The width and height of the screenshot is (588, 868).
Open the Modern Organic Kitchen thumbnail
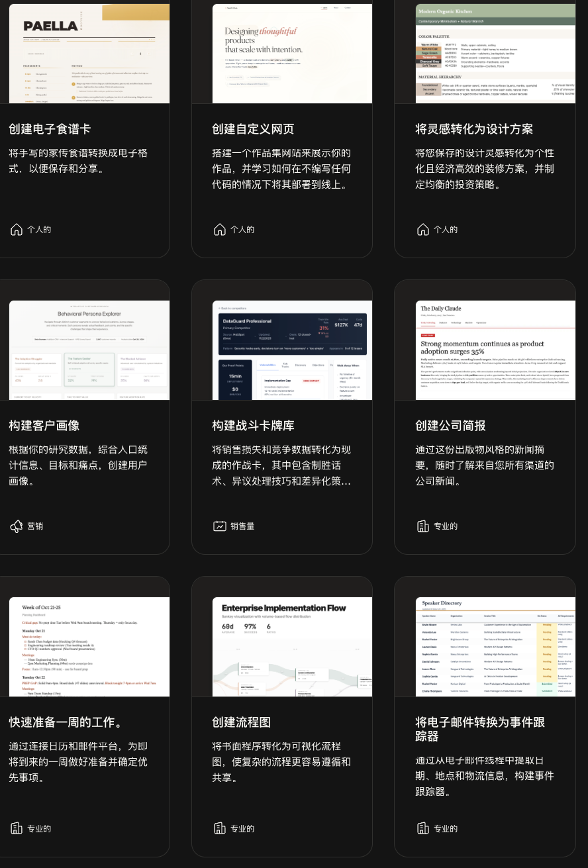click(x=495, y=53)
